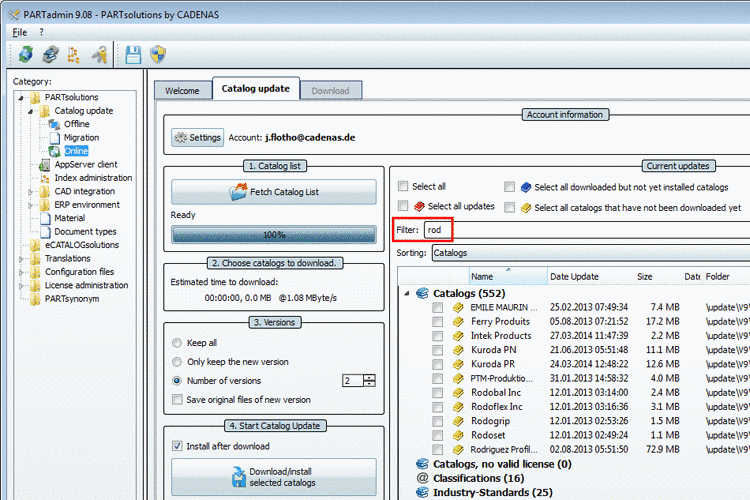Viewport: 750px width, 500px height.
Task: Click the PARTsynonym folder icon
Action: pos(35,299)
